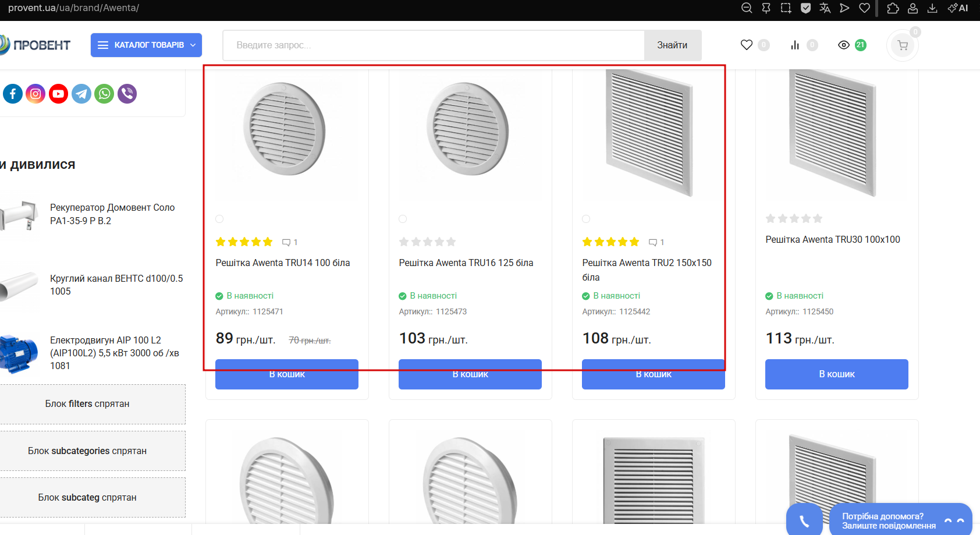This screenshot has height=535, width=980.
Task: Expand the КАТАЛОГ ТОВАРІВ catalog dropdown
Action: click(x=146, y=45)
